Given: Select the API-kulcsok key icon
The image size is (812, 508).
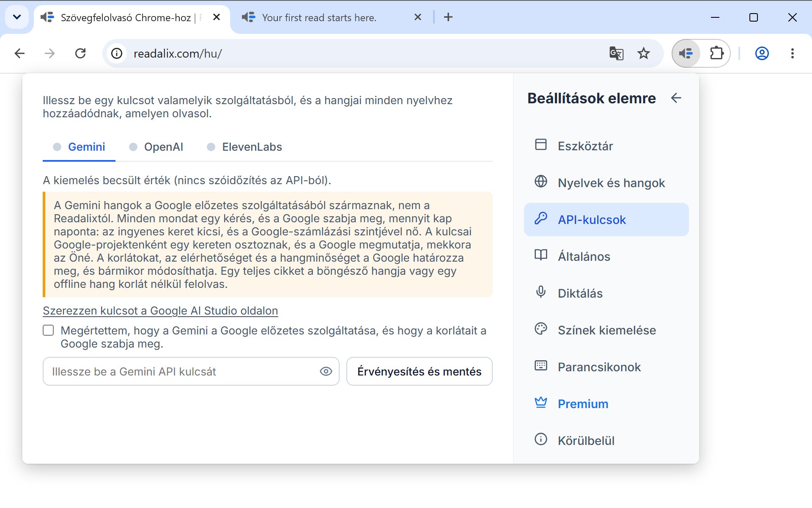Looking at the screenshot, I should 541,219.
